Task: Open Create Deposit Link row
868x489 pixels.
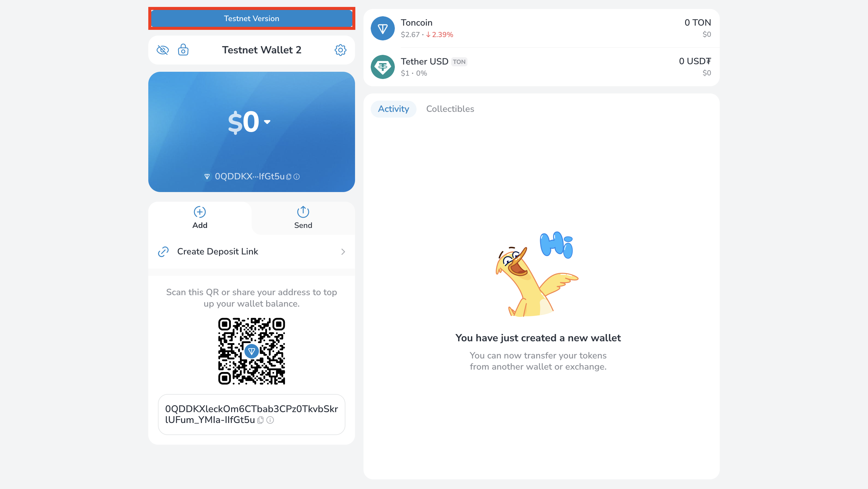Action: click(251, 252)
